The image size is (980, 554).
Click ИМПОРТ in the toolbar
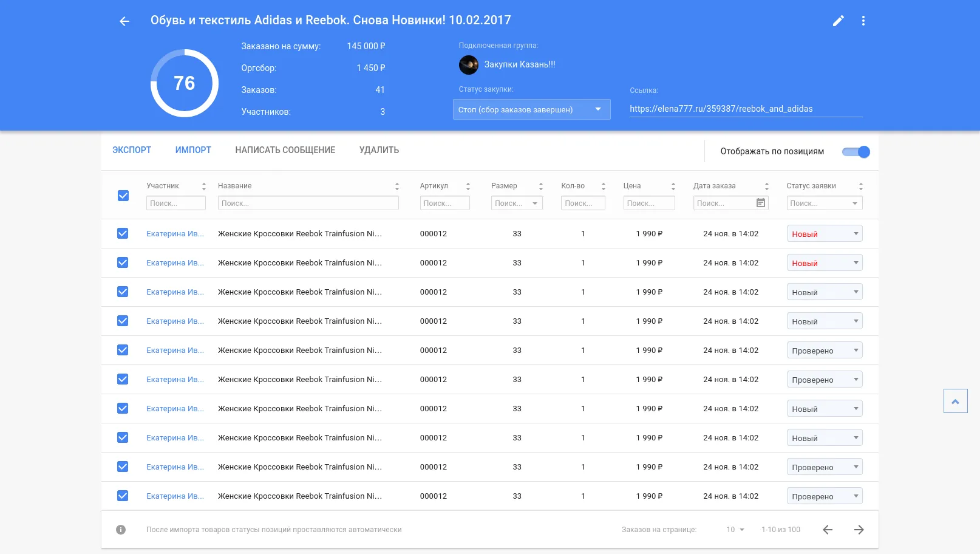(193, 150)
